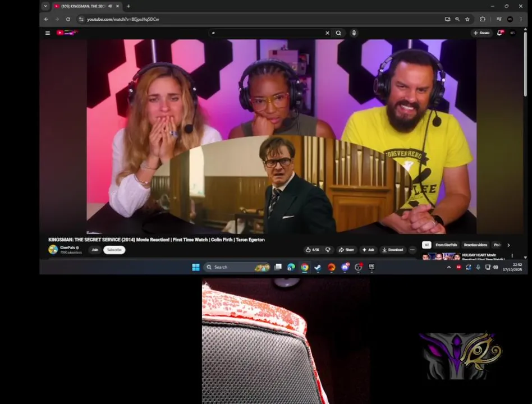Viewport: 532px width, 404px height.
Task: Go forward in Chrome browser
Action: (57, 19)
